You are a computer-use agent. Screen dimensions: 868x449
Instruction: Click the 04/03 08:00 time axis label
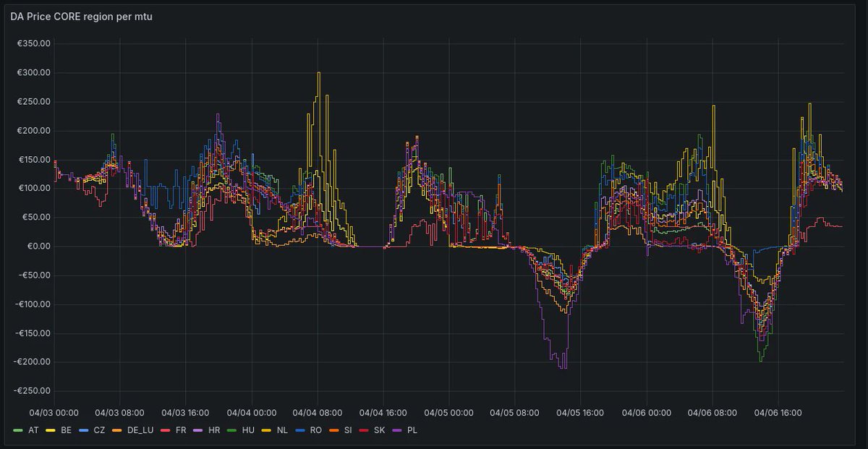pos(119,413)
